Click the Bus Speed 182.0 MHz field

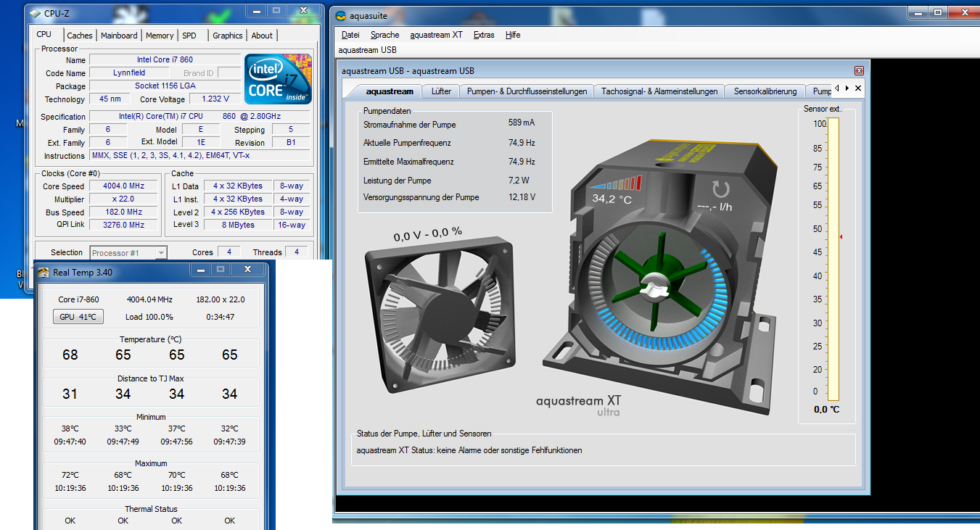point(124,212)
